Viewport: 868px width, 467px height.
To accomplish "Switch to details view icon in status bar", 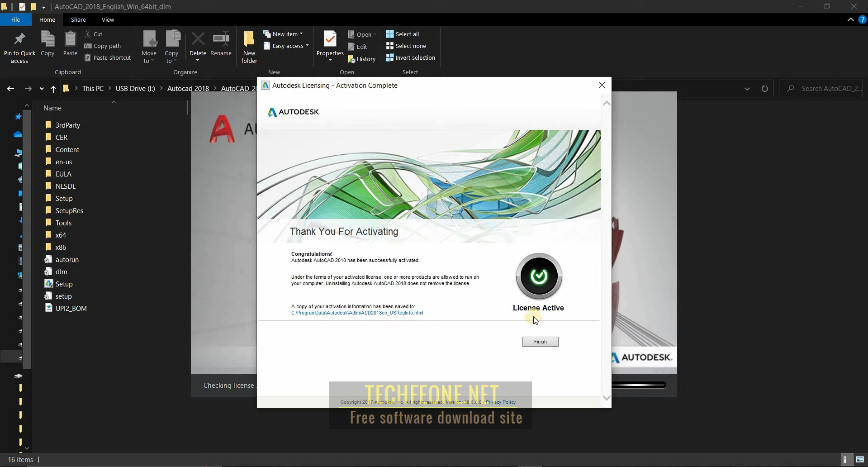I will coord(845,459).
